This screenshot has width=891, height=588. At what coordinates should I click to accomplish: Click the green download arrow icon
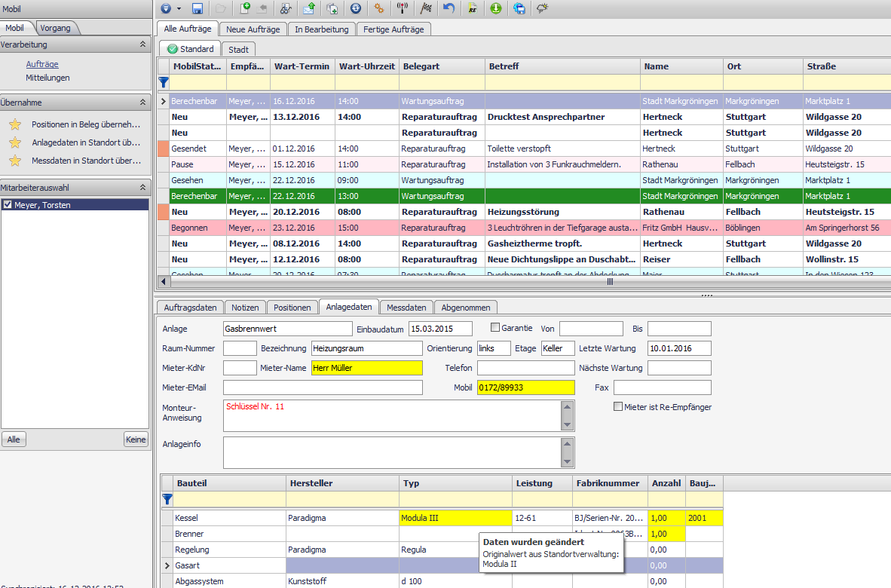[495, 9]
